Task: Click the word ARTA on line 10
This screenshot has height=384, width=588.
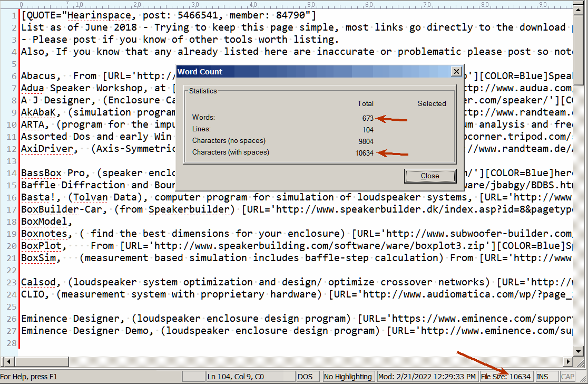Action: point(33,124)
